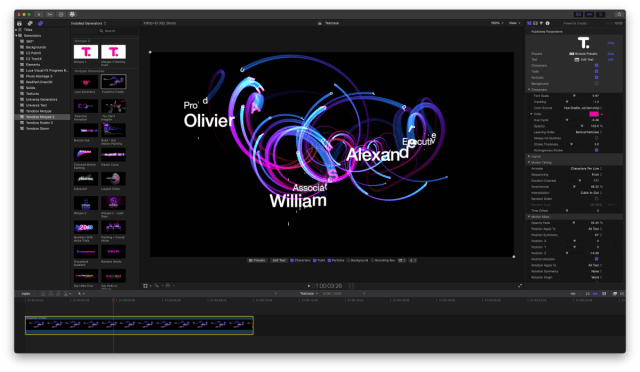Expand the Layout section in inspector
Image resolution: width=640 pixels, height=372 pixels.
tap(529, 156)
